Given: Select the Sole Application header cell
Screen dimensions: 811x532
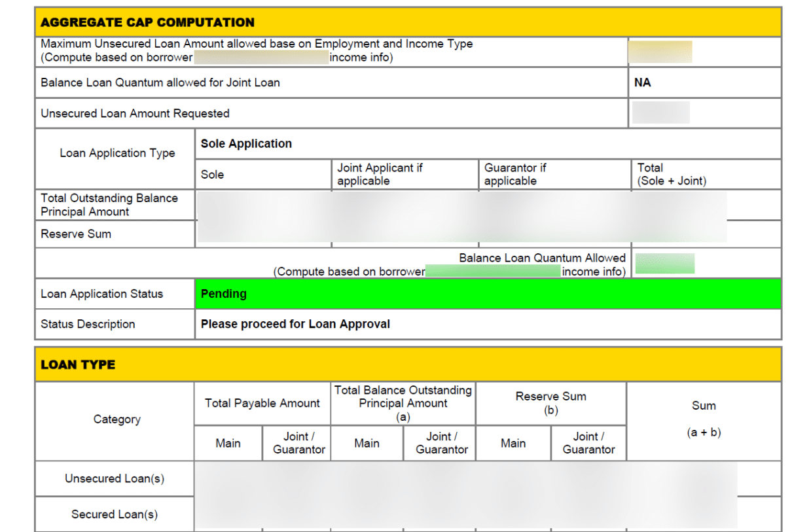Looking at the screenshot, I should click(246, 143).
